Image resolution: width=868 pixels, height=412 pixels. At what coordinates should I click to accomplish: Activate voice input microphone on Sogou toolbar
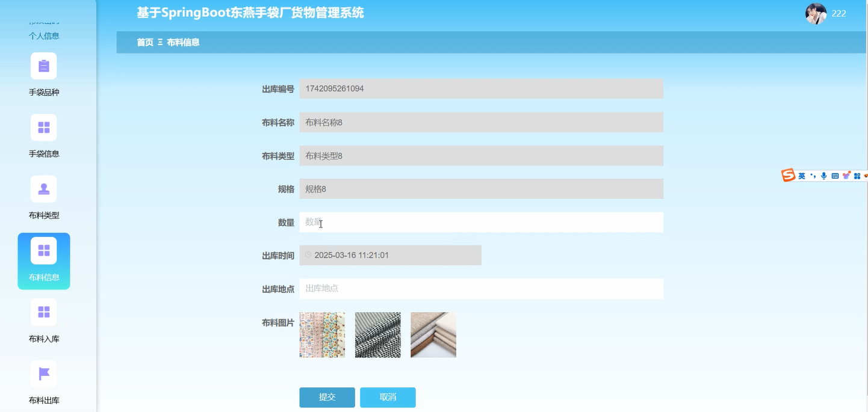823,176
